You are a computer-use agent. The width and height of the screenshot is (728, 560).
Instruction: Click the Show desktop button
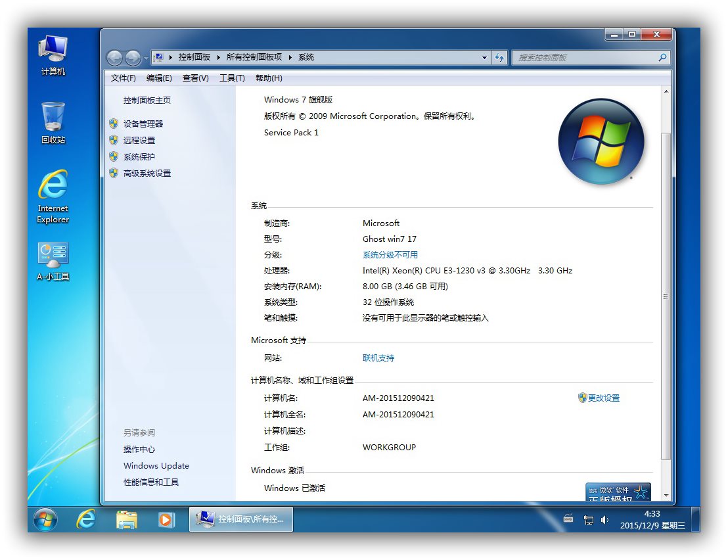click(x=696, y=519)
